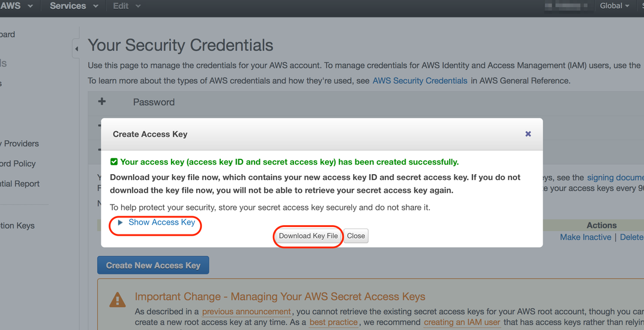Open the Edit menu in top bar
Viewport: 644px width, 330px height.
tap(126, 6)
